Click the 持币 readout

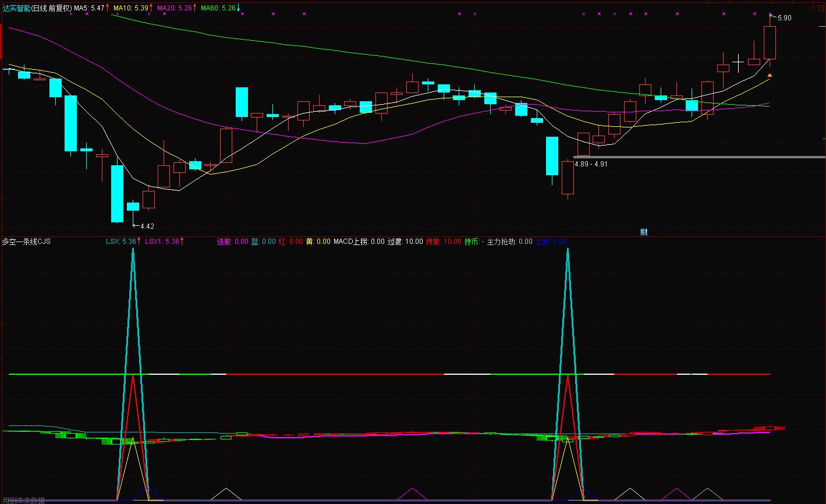click(474, 242)
